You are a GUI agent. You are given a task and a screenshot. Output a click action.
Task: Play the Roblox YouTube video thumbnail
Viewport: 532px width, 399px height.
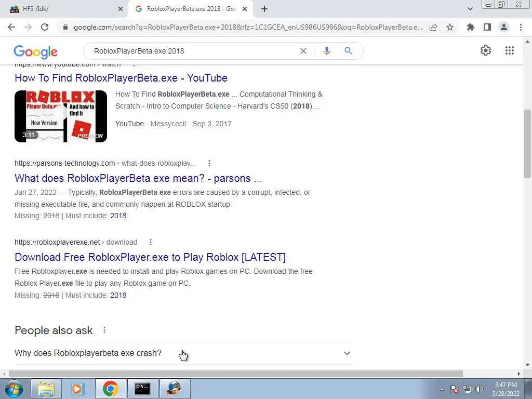pos(61,116)
